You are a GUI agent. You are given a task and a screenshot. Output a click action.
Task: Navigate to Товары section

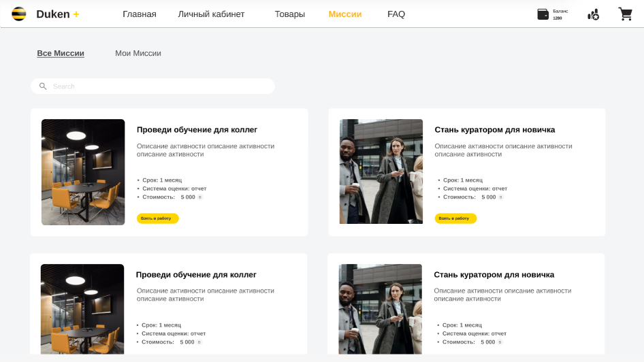(x=289, y=14)
